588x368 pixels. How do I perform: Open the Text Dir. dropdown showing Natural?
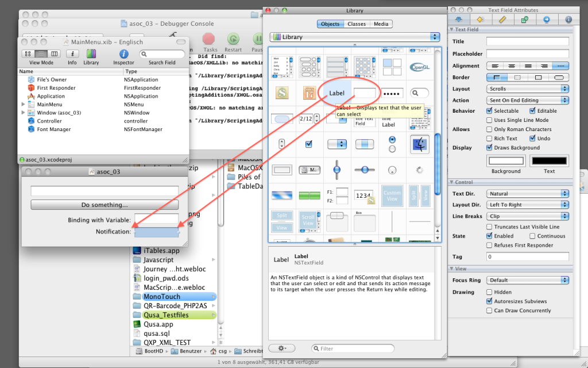pyautogui.click(x=527, y=194)
